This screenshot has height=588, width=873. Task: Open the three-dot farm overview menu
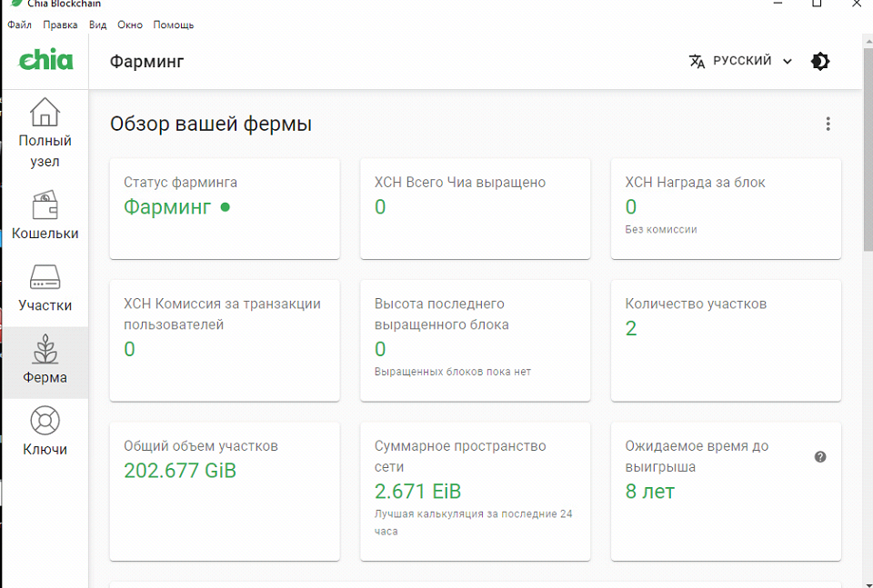tap(828, 125)
